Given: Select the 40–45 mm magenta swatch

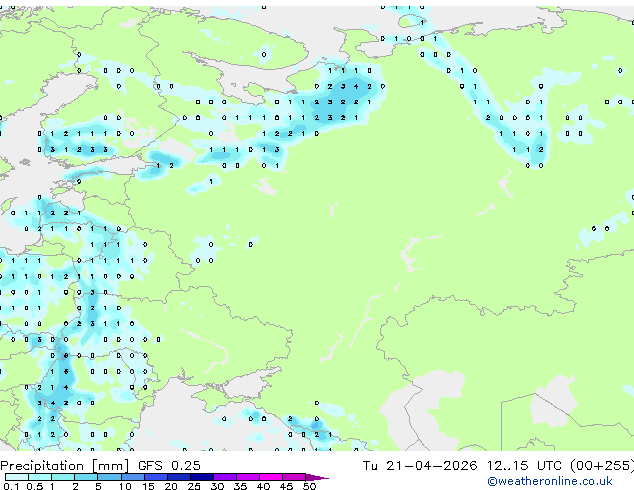Looking at the screenshot, I should coord(271,477).
